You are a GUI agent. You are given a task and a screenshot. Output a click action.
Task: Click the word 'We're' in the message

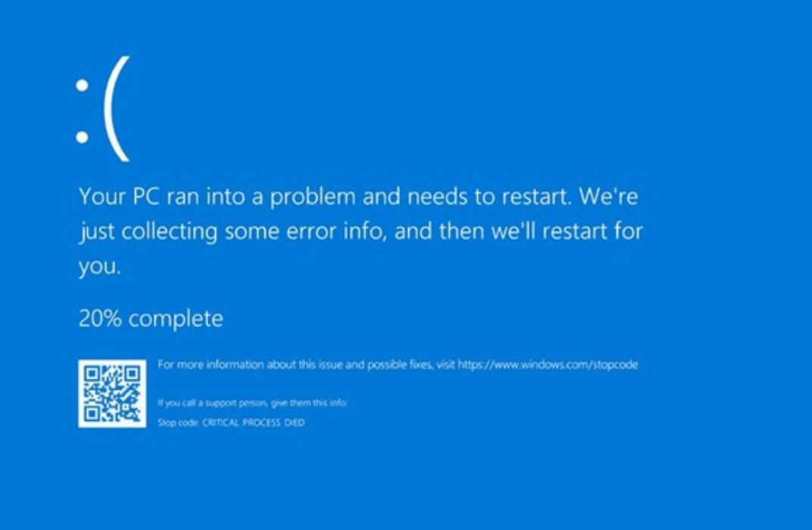(x=608, y=195)
